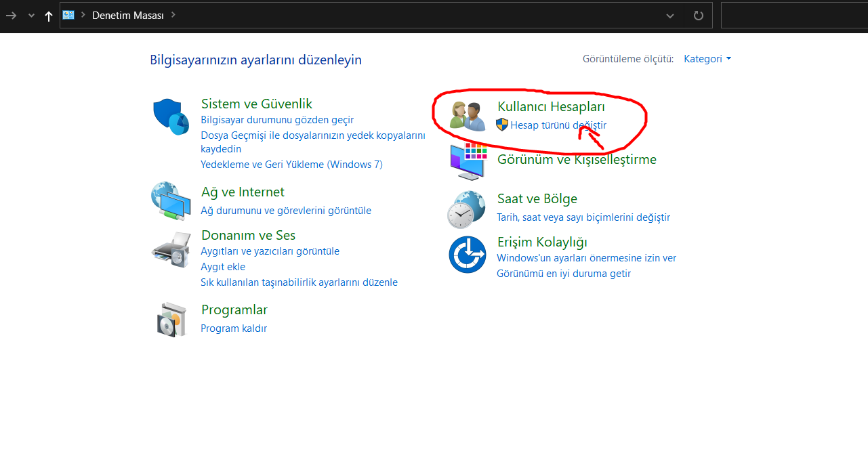Open the Sistem ve Güvenlik shield icon
Image resolution: width=868 pixels, height=449 pixels.
click(171, 116)
